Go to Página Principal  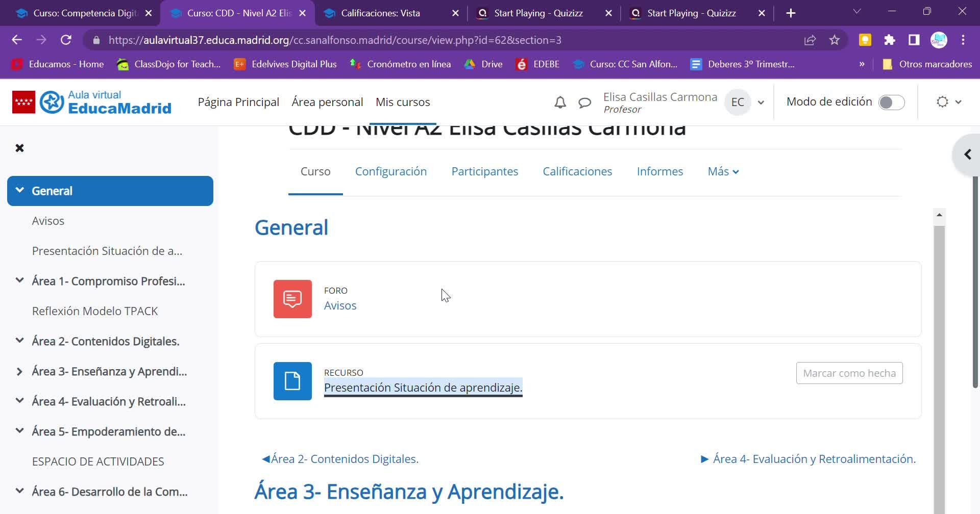pyautogui.click(x=238, y=102)
